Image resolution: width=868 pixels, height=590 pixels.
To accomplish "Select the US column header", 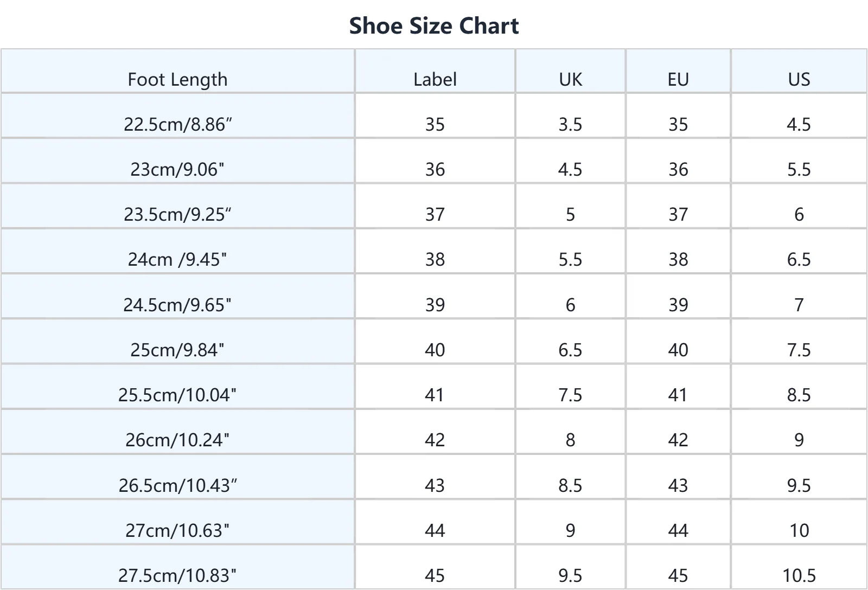I will (799, 79).
